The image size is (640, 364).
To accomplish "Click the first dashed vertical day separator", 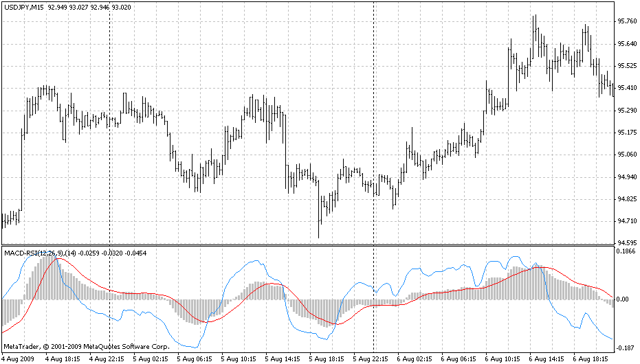I will [x=110, y=124].
